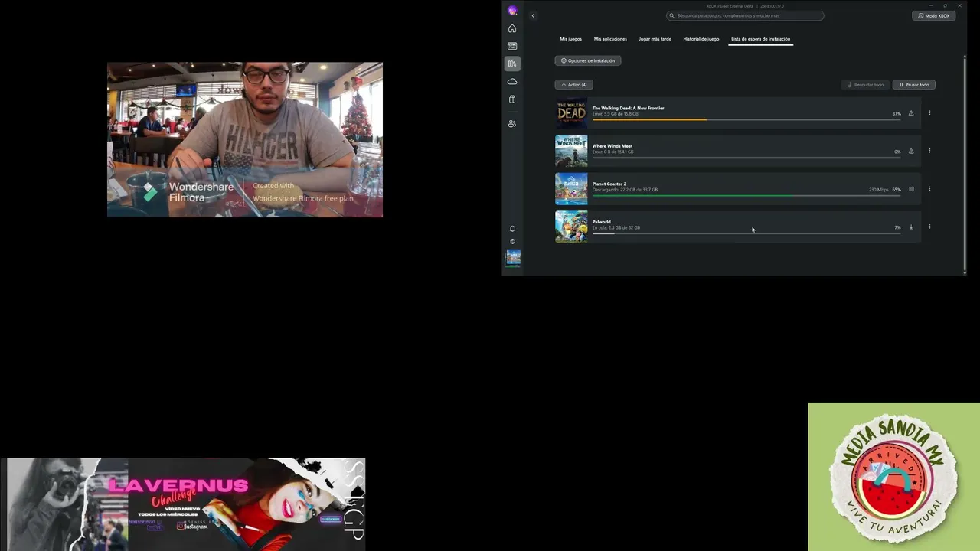Switch to Modo XBOX
This screenshot has height=551, width=980.
(x=934, y=15)
